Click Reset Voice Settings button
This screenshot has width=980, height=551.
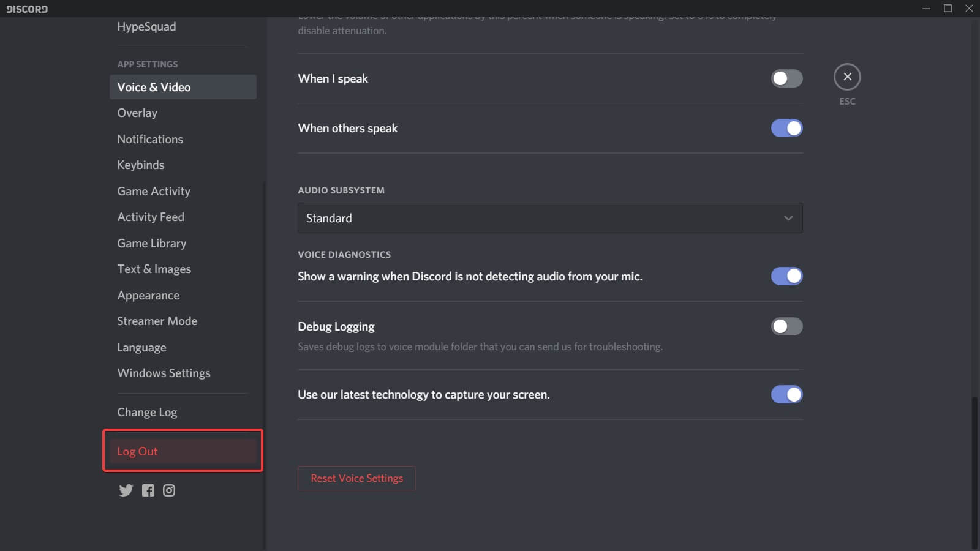(x=356, y=478)
